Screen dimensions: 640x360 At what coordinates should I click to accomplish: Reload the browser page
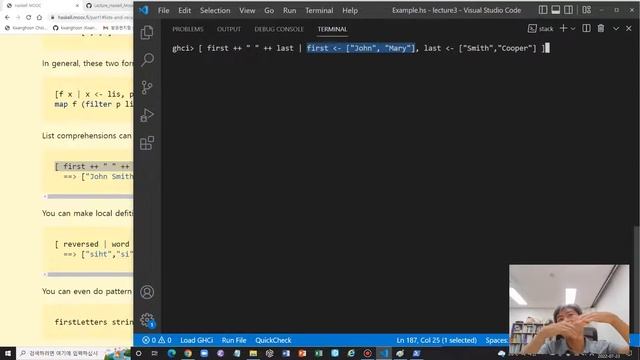click(28, 17)
